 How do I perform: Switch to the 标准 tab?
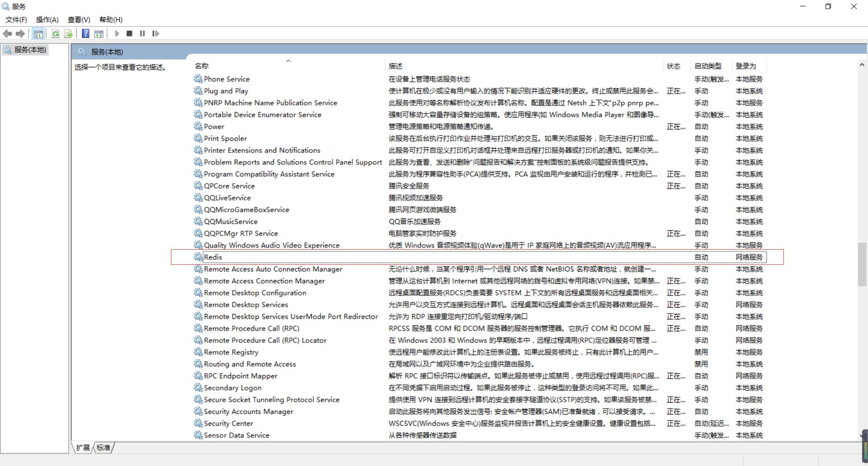(x=104, y=447)
